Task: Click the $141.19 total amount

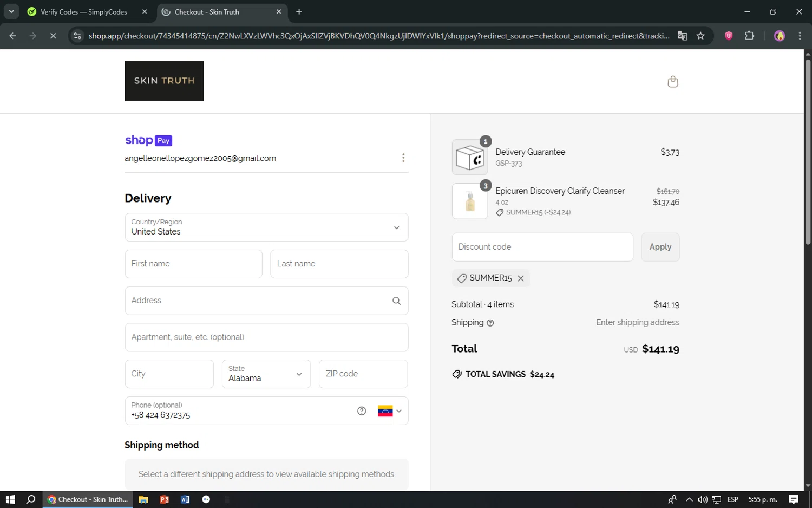Action: pos(660,349)
